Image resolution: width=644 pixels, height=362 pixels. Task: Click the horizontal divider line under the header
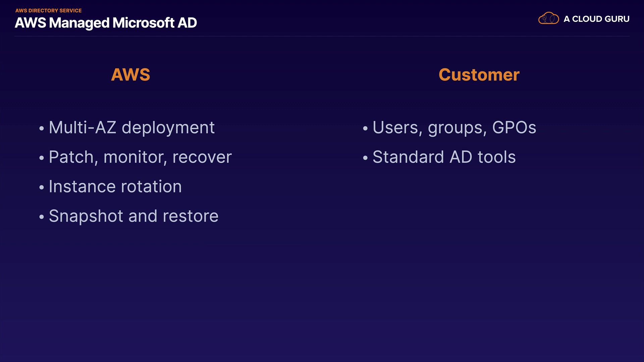[322, 36]
